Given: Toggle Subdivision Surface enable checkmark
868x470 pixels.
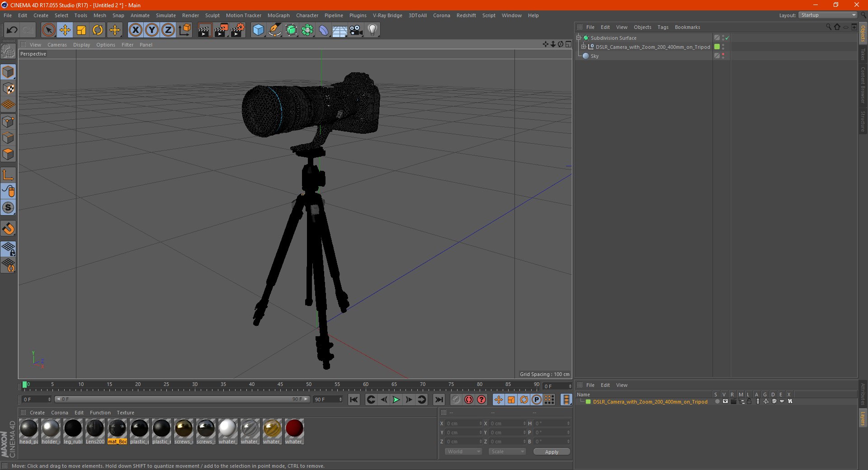Looking at the screenshot, I should 727,38.
